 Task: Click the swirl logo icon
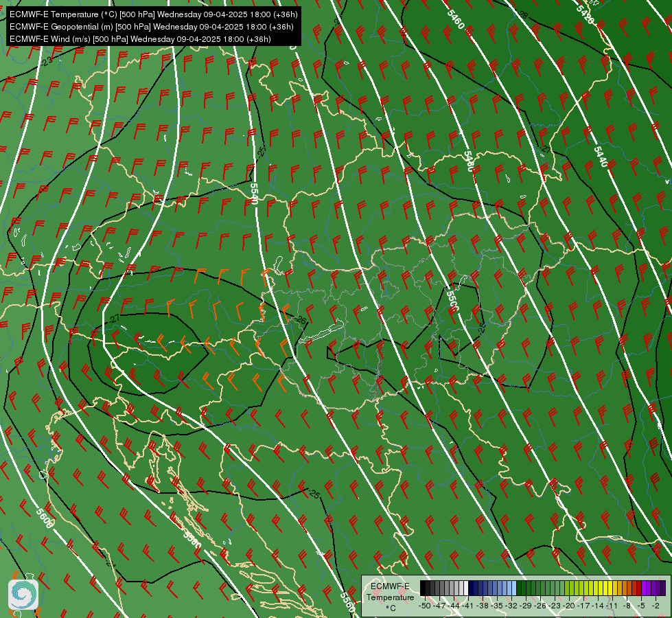(23, 595)
